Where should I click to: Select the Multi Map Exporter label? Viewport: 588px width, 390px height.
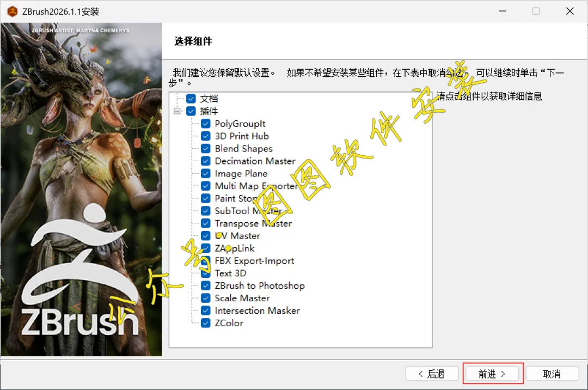tap(256, 186)
